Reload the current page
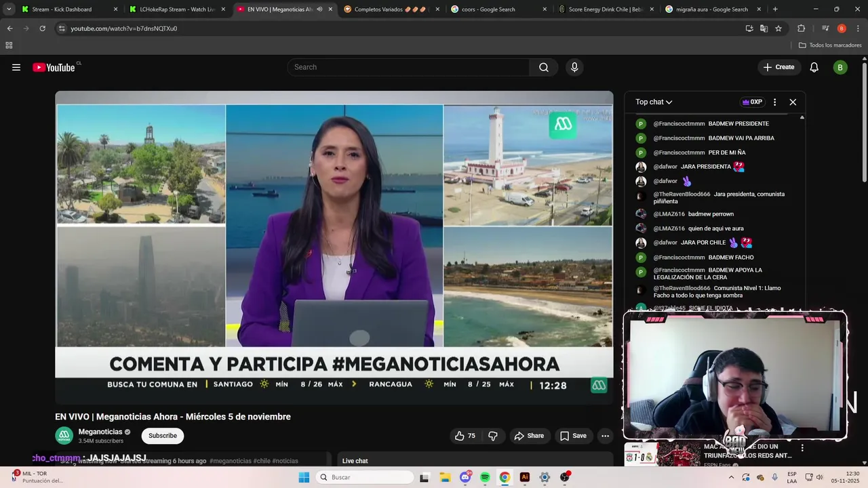Viewport: 868px width, 488px height. [x=42, y=28]
